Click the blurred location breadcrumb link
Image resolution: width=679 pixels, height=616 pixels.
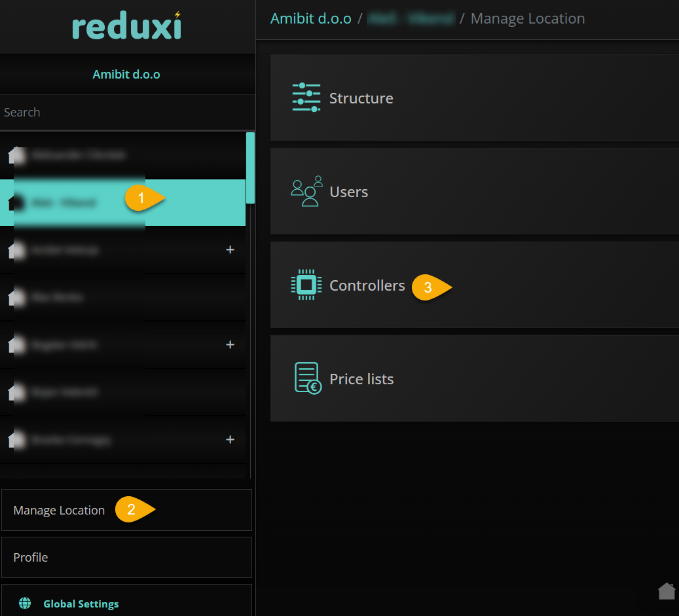(x=411, y=18)
